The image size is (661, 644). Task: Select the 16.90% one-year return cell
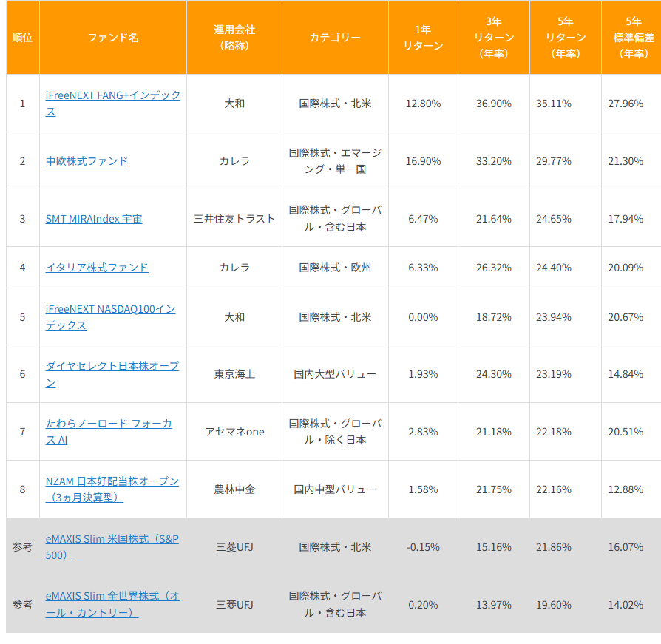[423, 161]
